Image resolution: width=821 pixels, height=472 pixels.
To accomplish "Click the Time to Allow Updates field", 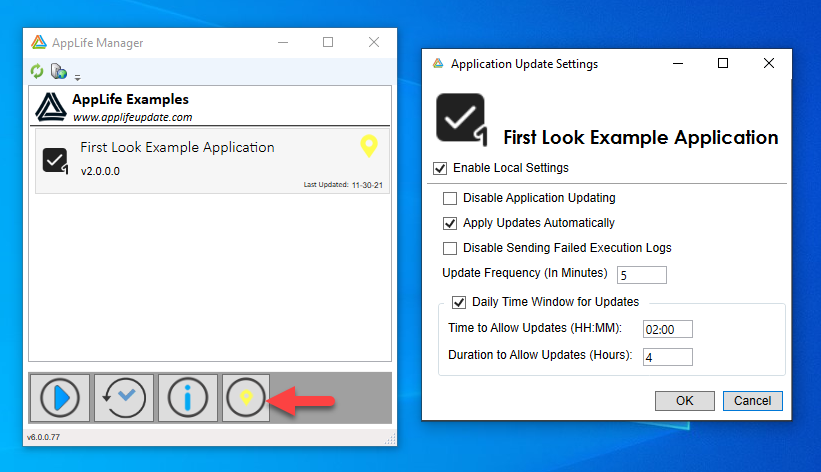I will 668,329.
